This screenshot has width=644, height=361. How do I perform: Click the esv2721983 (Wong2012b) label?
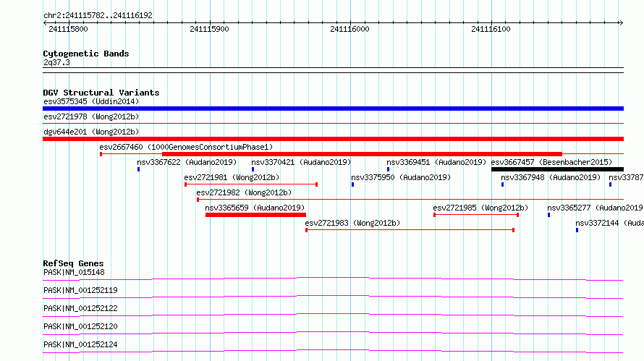352,223
